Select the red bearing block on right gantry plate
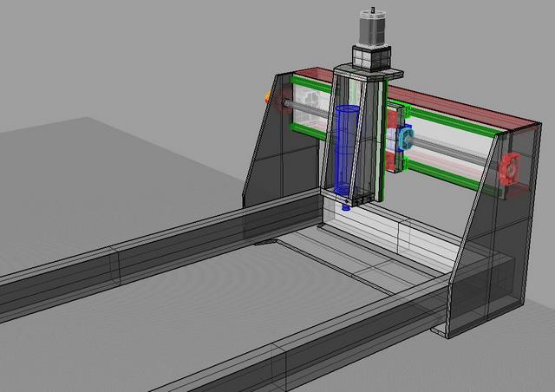555x392 pixels. [510, 170]
